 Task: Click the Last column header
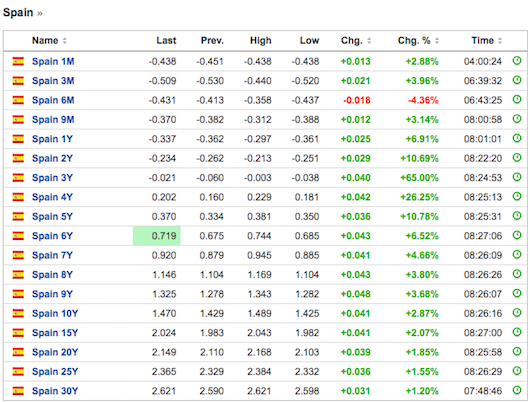pos(166,41)
